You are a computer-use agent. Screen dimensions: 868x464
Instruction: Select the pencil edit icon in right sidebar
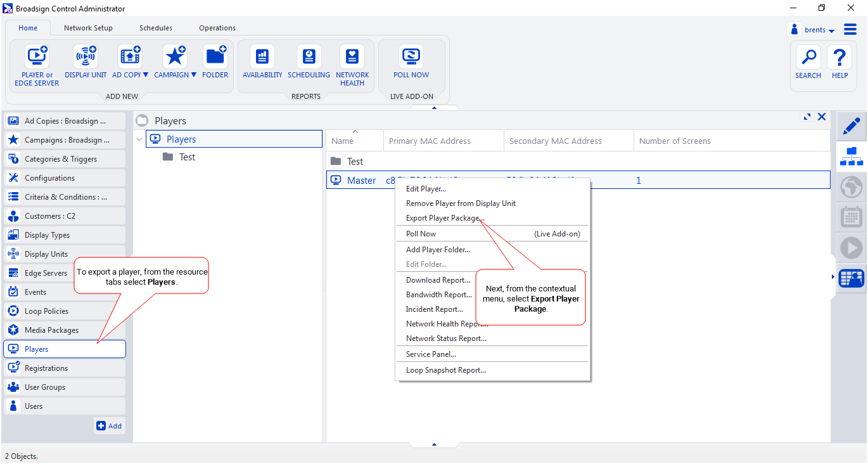tap(851, 126)
